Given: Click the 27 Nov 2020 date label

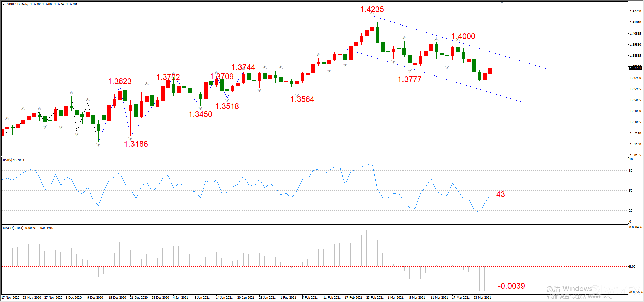Looking at the screenshot, I should point(53,298).
